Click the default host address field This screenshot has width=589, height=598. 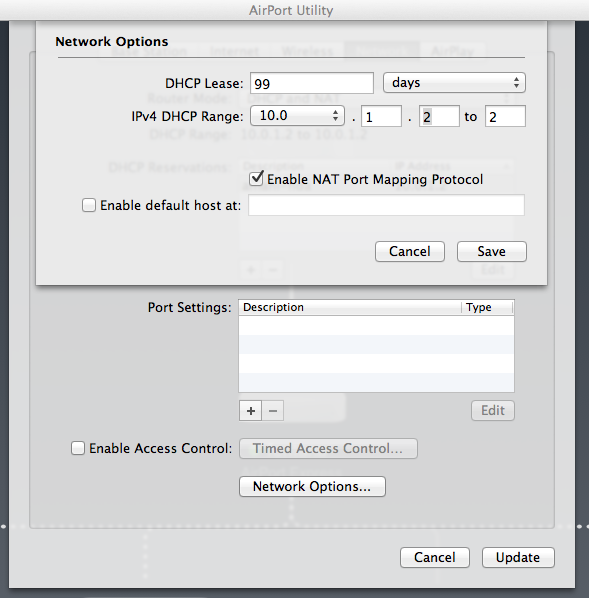click(386, 205)
